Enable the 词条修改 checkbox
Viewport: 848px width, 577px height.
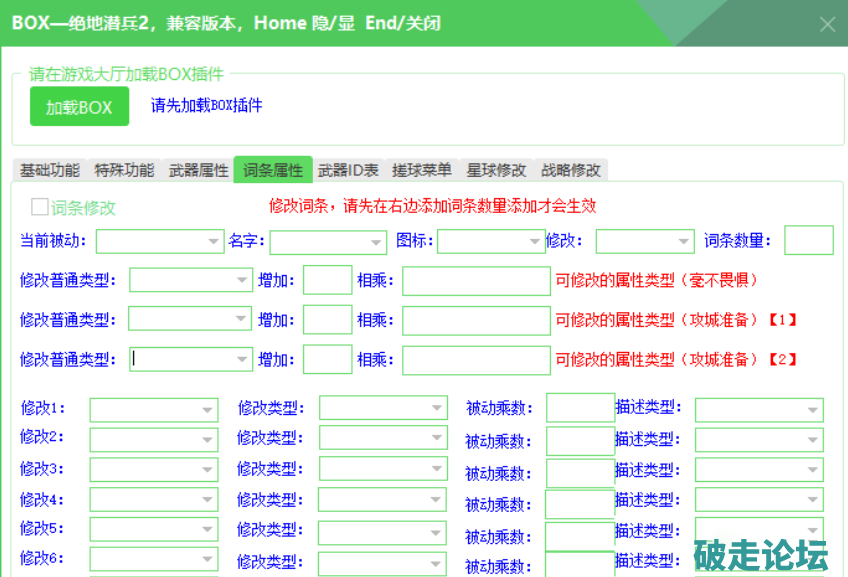pyautogui.click(x=41, y=207)
